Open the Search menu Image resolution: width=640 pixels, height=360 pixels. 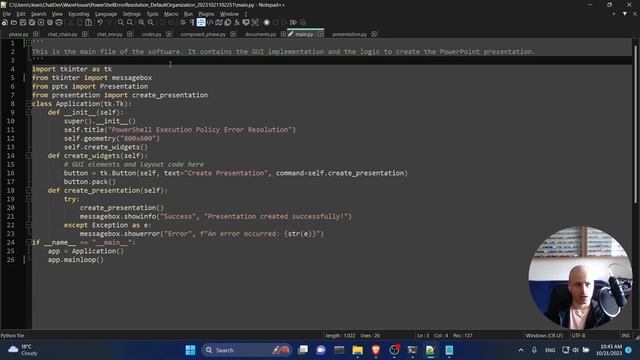pos(38,14)
